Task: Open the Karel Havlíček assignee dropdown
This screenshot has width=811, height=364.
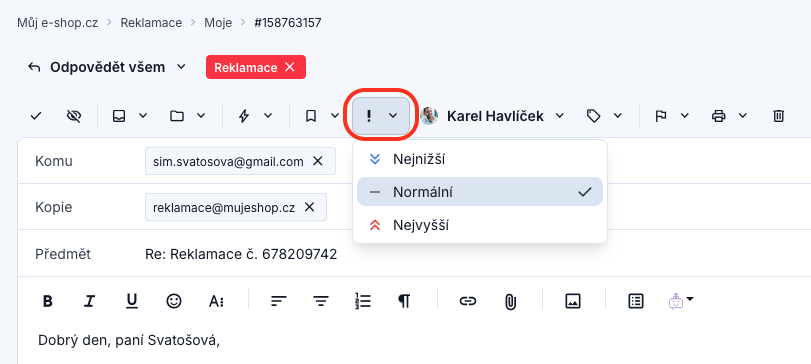Action: (x=559, y=116)
